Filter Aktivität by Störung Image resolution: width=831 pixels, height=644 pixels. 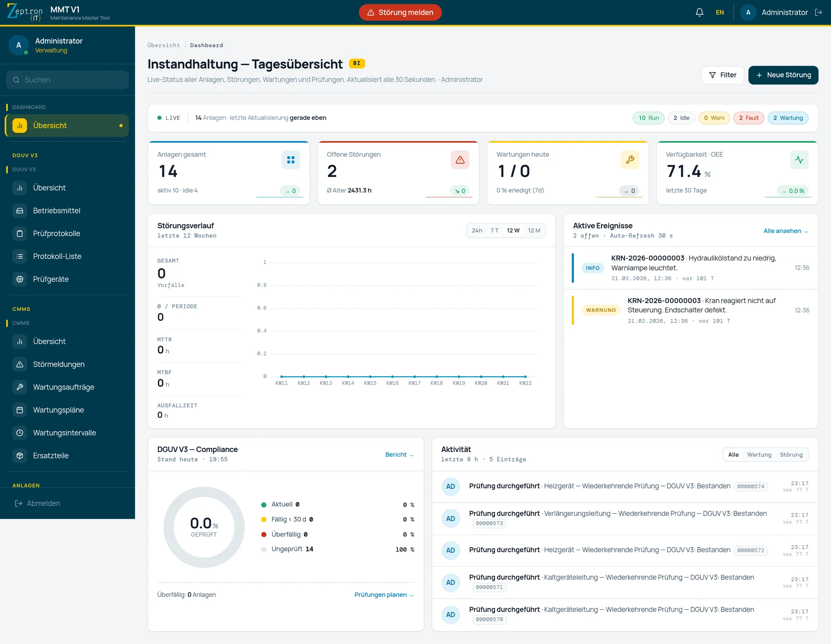coord(791,455)
